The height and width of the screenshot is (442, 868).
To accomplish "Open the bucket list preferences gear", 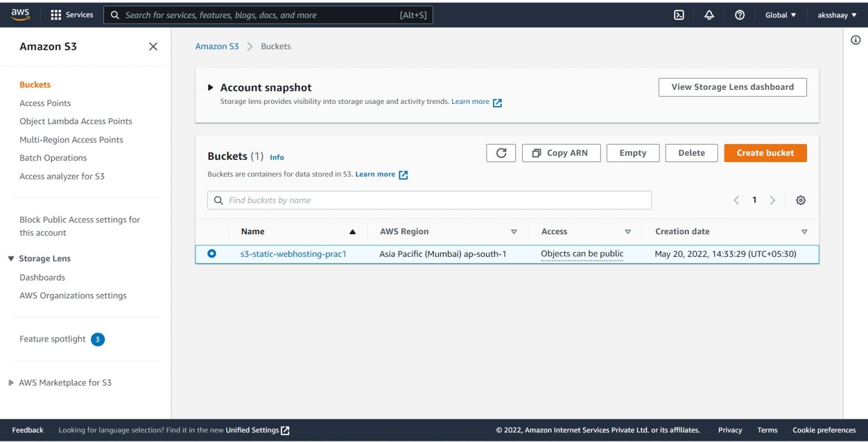I will pos(801,200).
